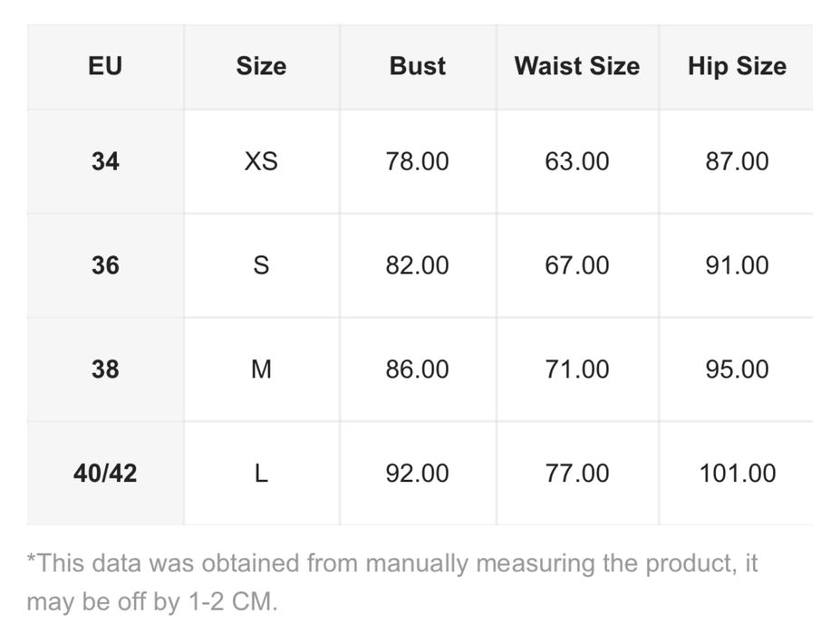
Task: Click the 101.00 hip value
Action: (x=736, y=473)
